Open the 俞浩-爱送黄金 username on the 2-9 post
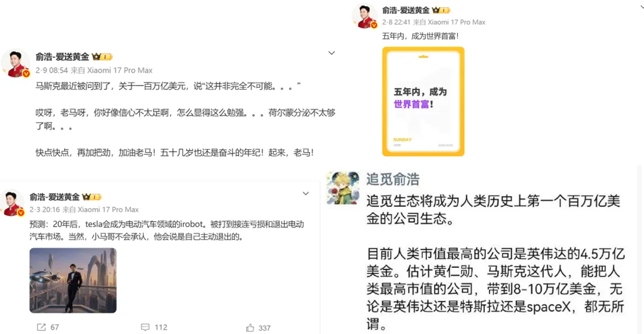 pyautogui.click(x=62, y=57)
